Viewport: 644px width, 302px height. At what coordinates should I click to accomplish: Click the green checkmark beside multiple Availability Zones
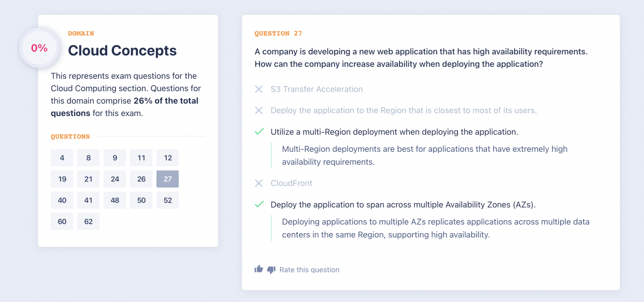259,204
